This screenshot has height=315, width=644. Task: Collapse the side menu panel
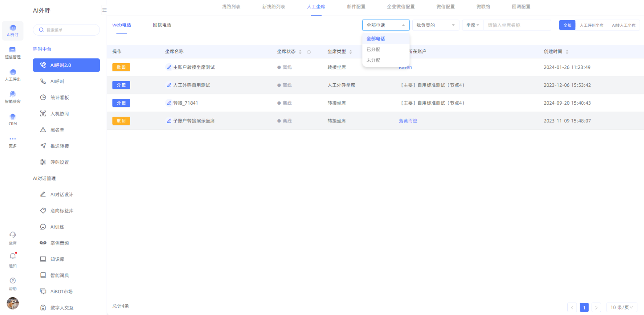[x=104, y=10]
